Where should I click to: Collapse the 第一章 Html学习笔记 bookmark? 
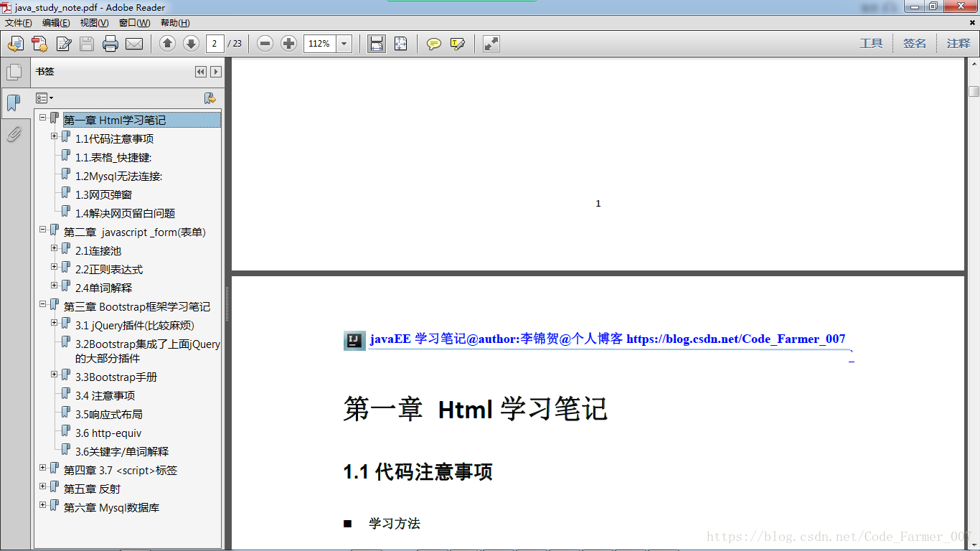pos(43,117)
